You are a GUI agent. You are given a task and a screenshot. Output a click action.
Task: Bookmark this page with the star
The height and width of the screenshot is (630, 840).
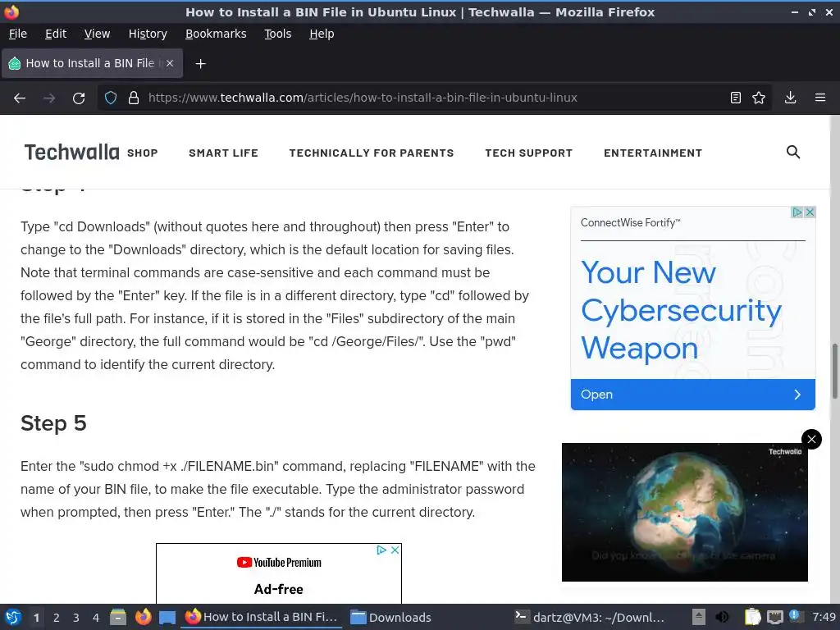(x=759, y=98)
